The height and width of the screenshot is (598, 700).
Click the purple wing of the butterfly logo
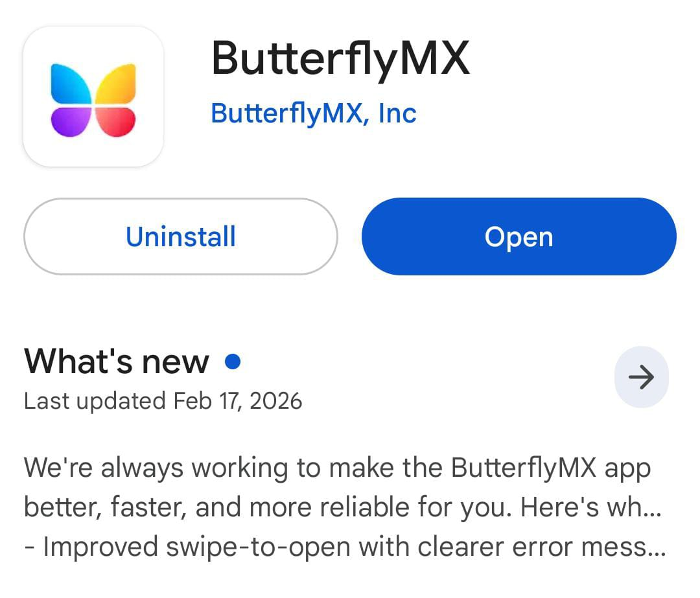(70, 121)
